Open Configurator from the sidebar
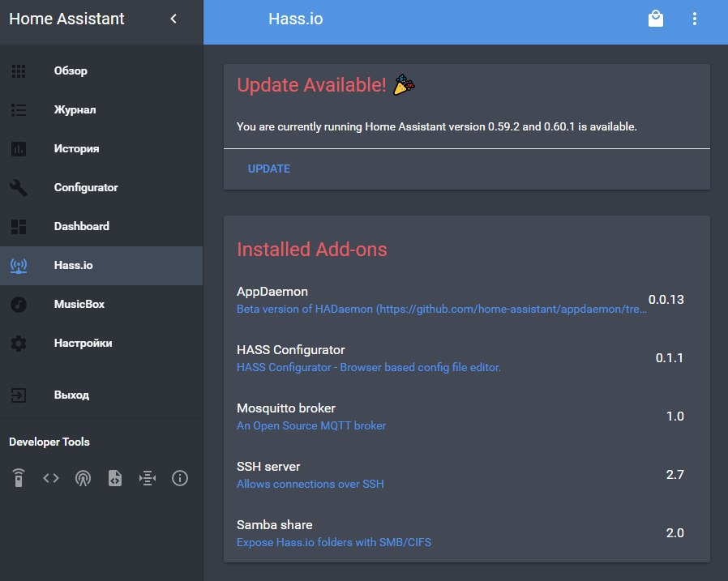728x581 pixels. tap(101, 187)
